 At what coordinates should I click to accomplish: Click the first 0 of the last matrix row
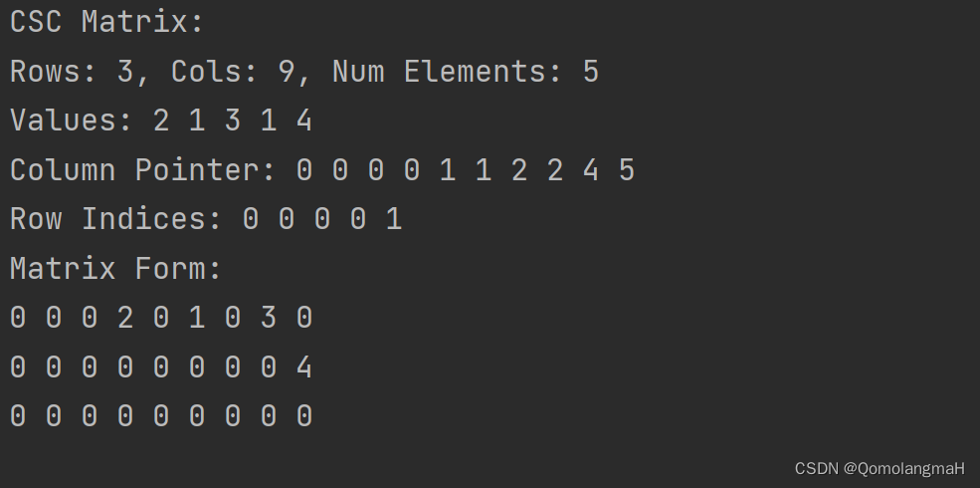tap(18, 416)
